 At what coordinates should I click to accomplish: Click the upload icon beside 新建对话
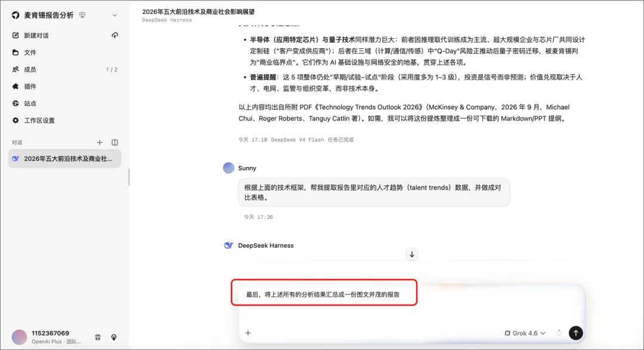coord(114,35)
